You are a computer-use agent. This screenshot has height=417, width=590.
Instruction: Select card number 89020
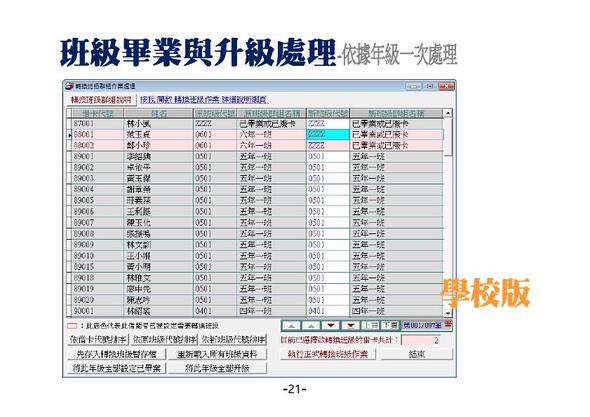(x=97, y=300)
